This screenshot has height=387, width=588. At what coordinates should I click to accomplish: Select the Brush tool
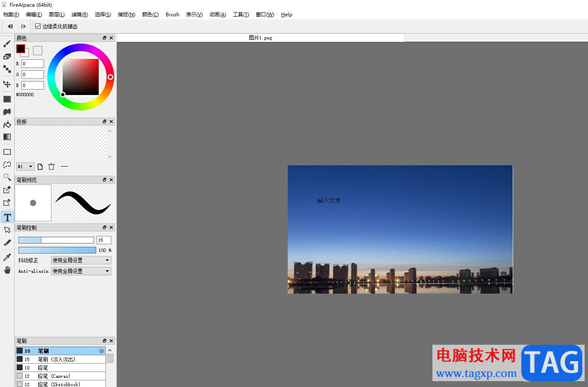tap(7, 44)
